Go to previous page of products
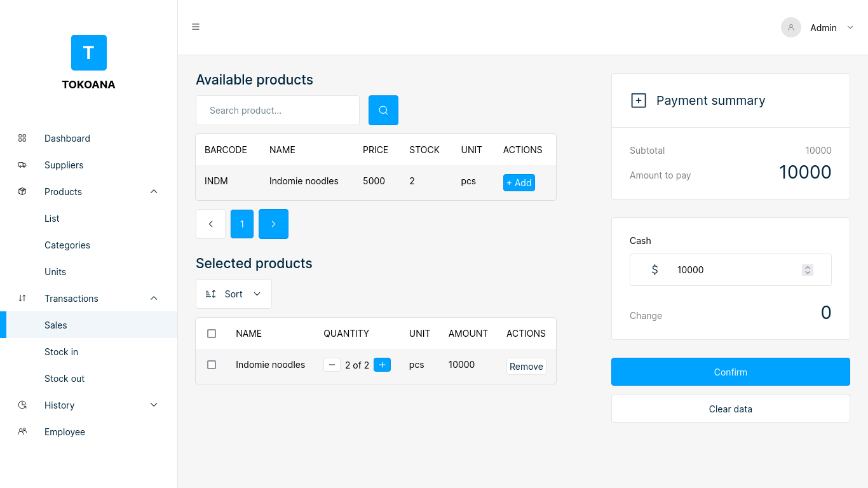Image resolution: width=868 pixels, height=488 pixels. [x=210, y=224]
